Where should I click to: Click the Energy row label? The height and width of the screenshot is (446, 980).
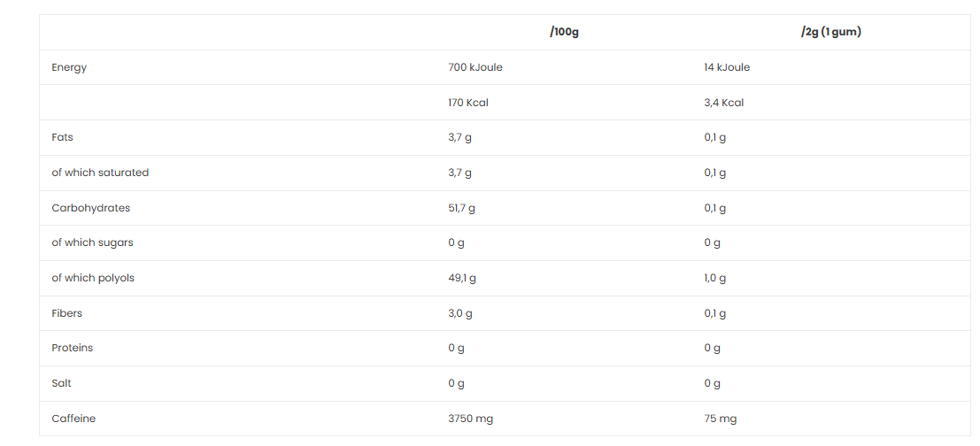pos(69,67)
